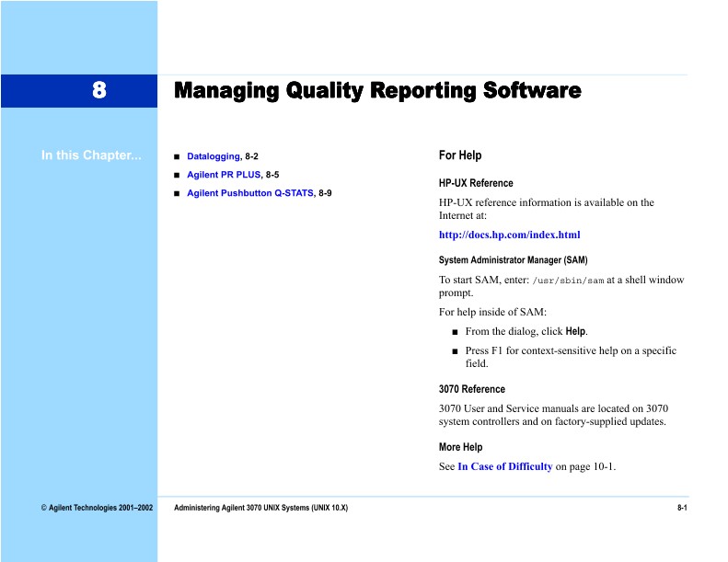
Task: Click the Administering Agilent 3070 UNIX Systems footer
Action: click(261, 508)
